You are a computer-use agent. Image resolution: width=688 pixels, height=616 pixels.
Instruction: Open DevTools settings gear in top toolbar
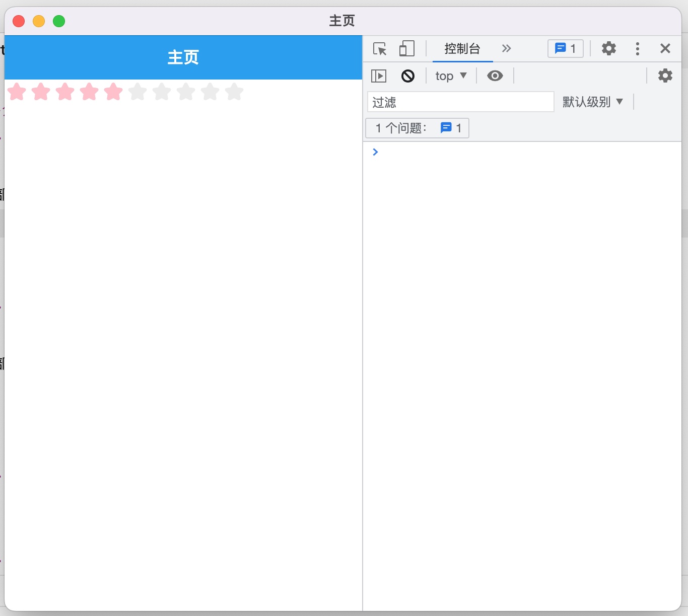pyautogui.click(x=609, y=48)
